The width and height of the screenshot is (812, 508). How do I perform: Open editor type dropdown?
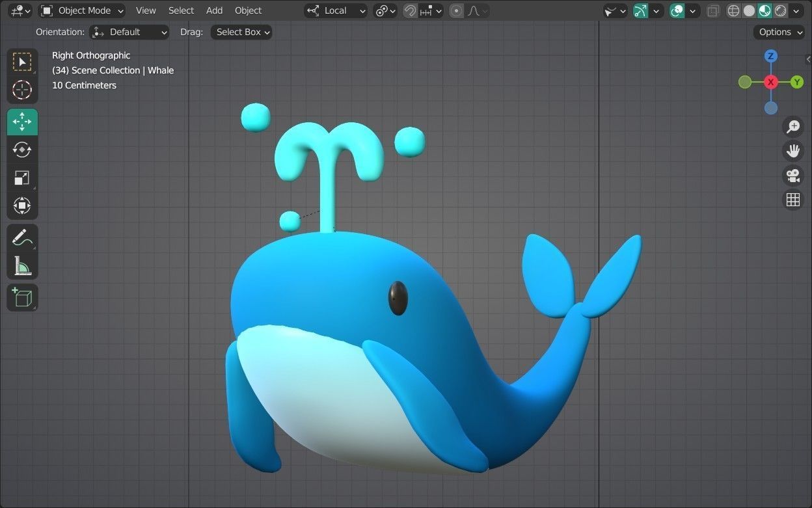pos(21,10)
